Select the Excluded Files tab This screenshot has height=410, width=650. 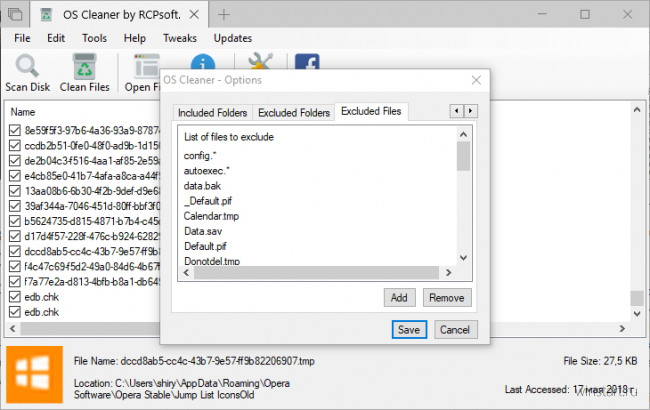click(x=371, y=111)
